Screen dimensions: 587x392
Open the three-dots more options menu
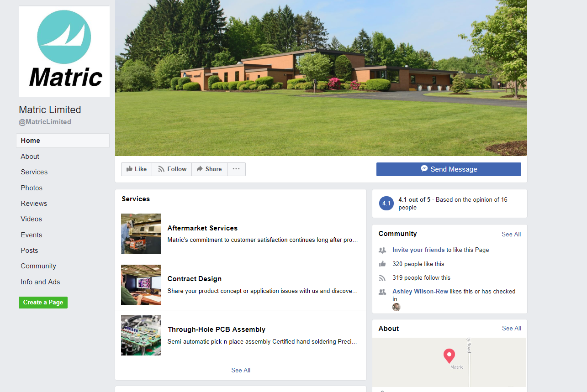pyautogui.click(x=236, y=169)
